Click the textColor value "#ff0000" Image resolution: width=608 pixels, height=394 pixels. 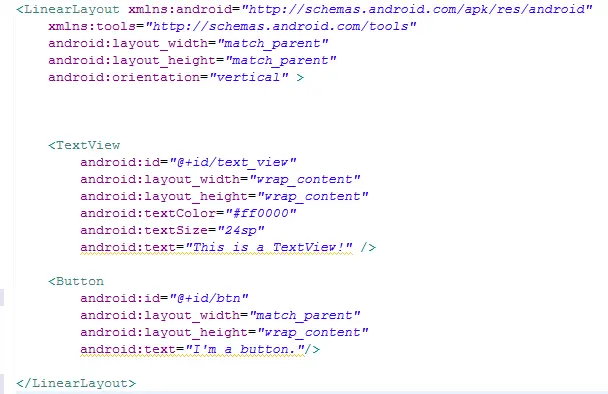tap(261, 213)
